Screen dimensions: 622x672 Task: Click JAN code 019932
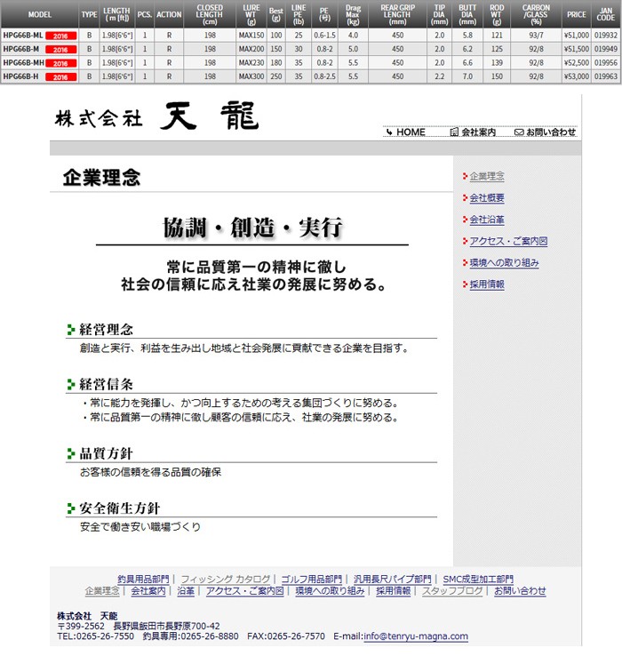606,36
